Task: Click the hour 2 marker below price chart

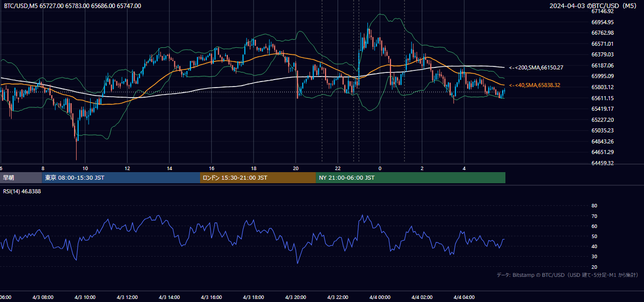Action: pos(422,169)
